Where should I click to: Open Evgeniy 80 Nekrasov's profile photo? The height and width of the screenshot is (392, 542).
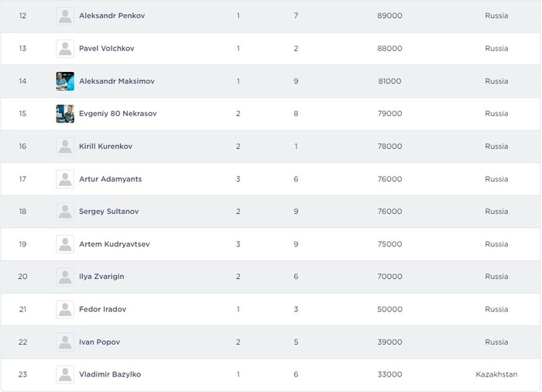click(x=65, y=114)
